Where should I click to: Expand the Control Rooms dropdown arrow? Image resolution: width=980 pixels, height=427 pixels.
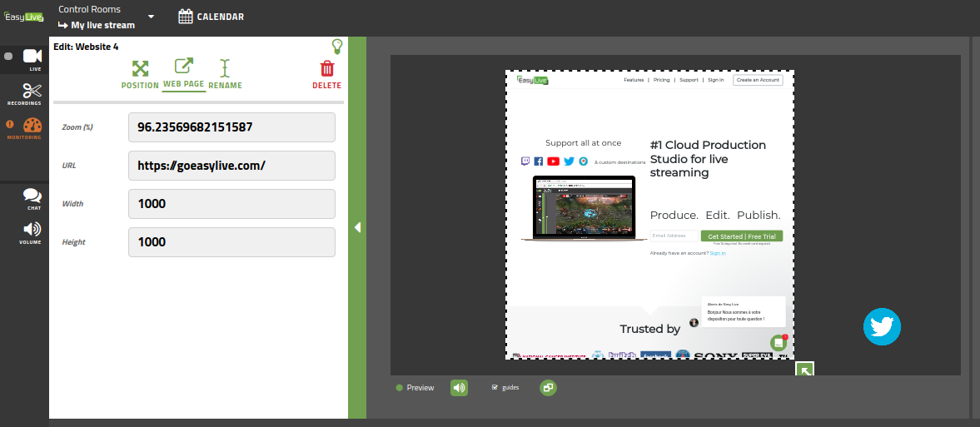(151, 17)
